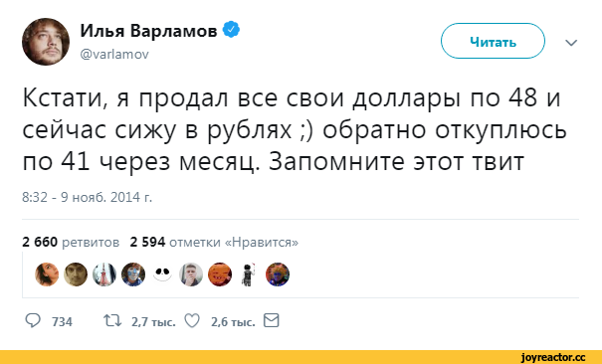The height and width of the screenshot is (364, 602).
Task: Click the joyreactor.cc watermark link
Action: [553, 357]
